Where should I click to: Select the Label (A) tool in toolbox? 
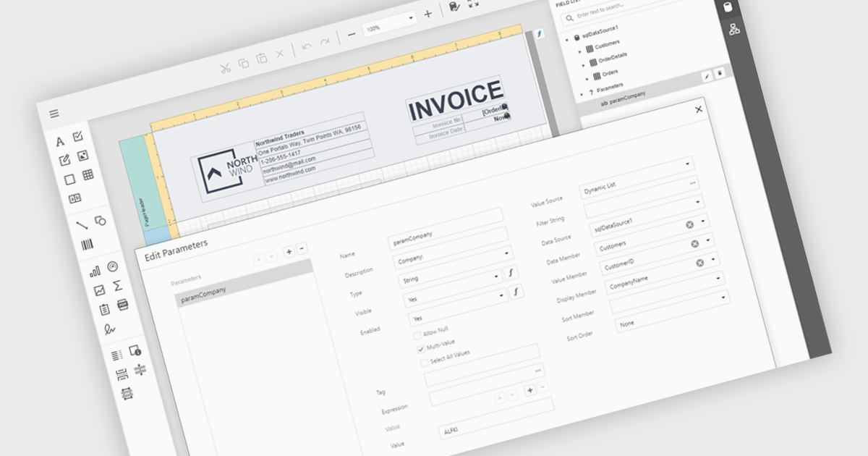pos(60,141)
